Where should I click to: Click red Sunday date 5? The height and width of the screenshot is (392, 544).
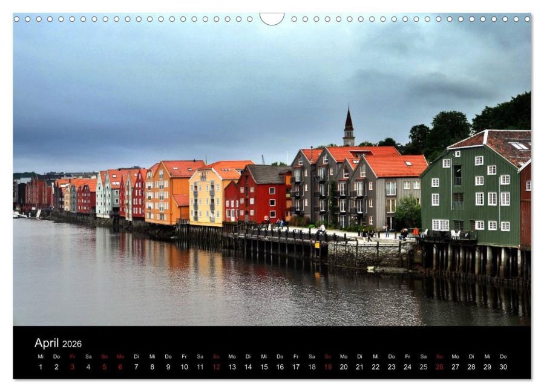pos(105,367)
